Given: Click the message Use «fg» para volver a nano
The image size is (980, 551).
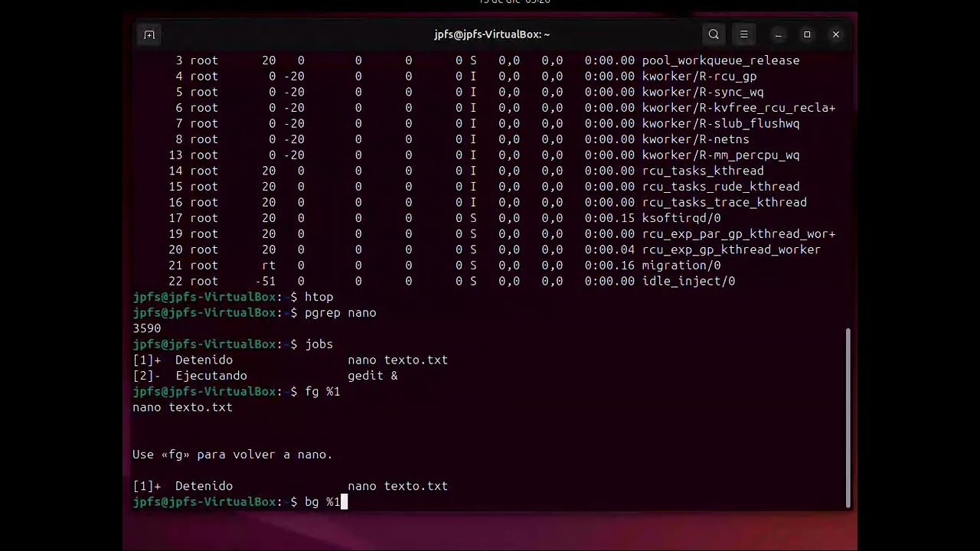Looking at the screenshot, I should coord(233,455).
